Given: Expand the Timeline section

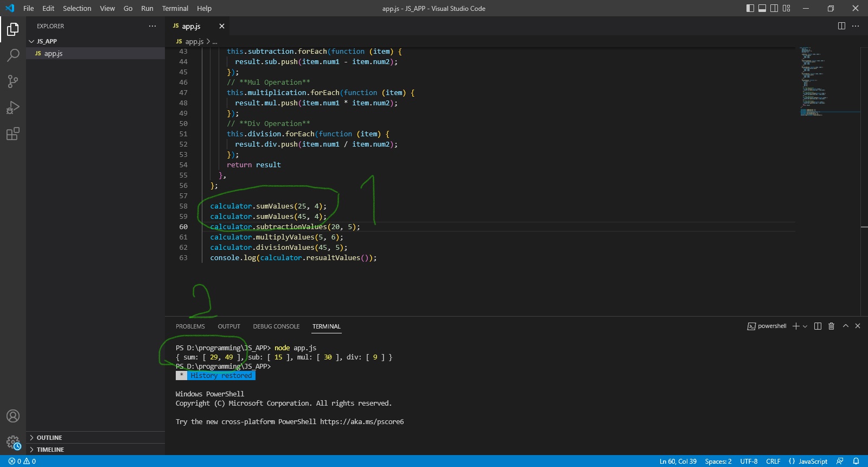Looking at the screenshot, I should click(x=95, y=450).
